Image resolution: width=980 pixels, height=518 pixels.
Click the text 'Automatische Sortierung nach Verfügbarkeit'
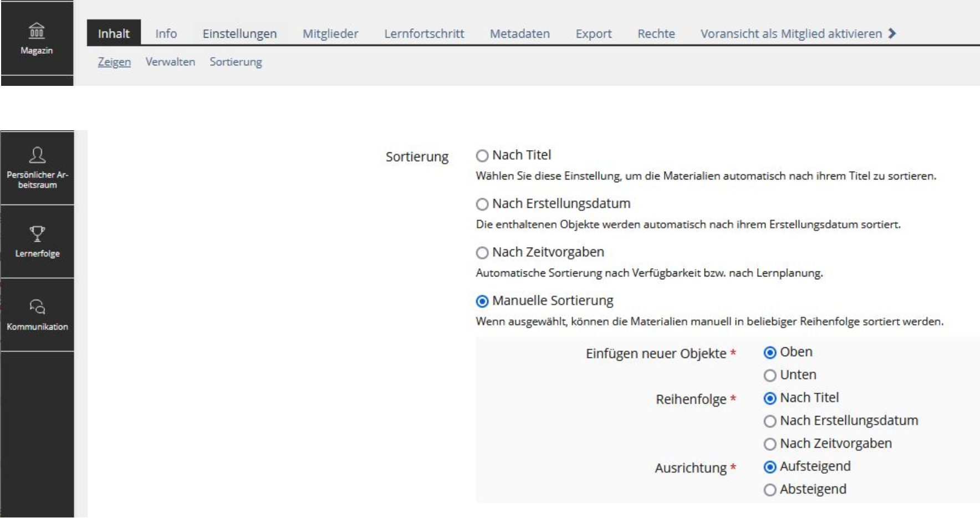tap(649, 273)
